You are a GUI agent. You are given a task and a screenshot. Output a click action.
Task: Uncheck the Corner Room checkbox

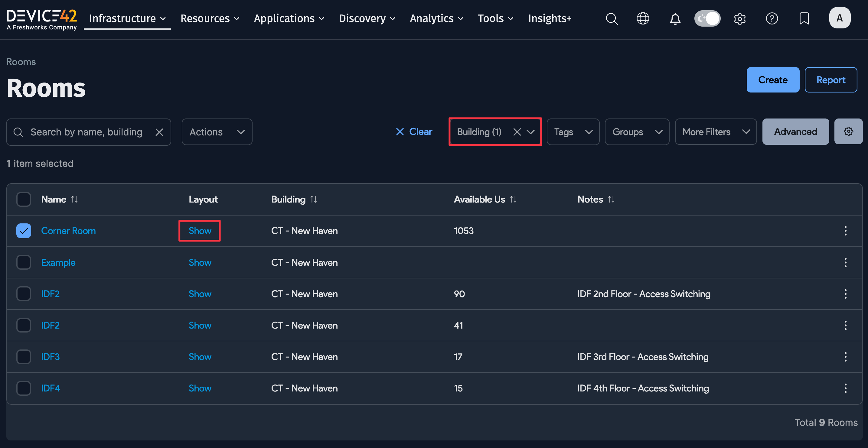(24, 231)
